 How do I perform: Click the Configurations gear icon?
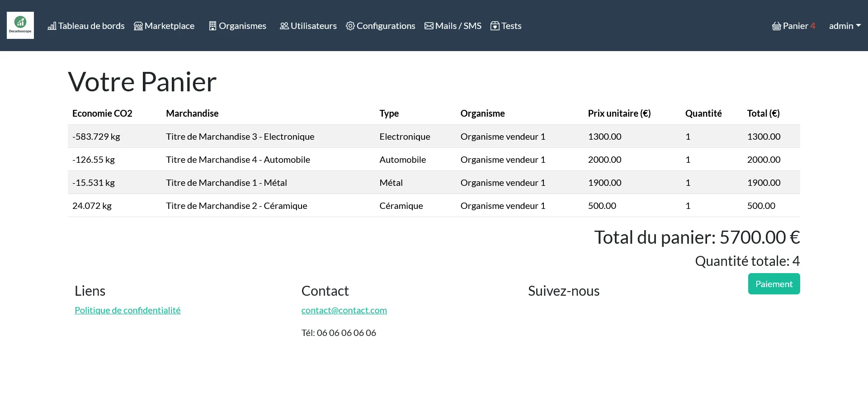(x=350, y=26)
